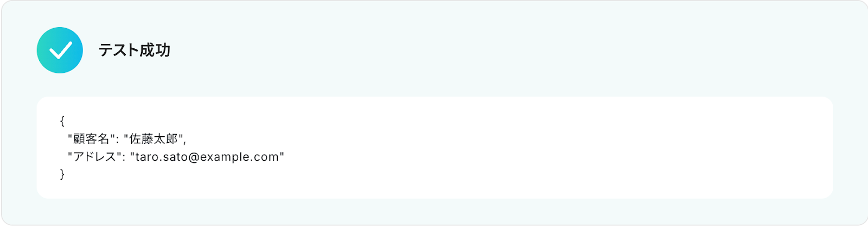Screen dimensions: 868x228
Task: Click the pale green panel background beside the heading
Action: coord(488,50)
